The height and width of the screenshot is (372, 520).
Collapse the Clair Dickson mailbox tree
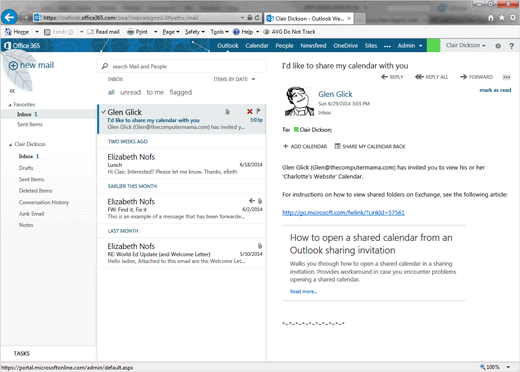pos(10,144)
